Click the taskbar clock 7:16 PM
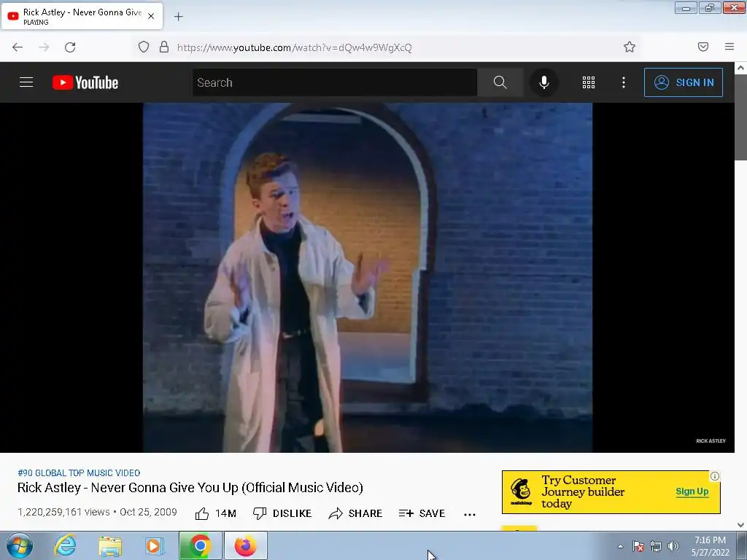Viewport: 747px width, 560px height. coord(710,540)
